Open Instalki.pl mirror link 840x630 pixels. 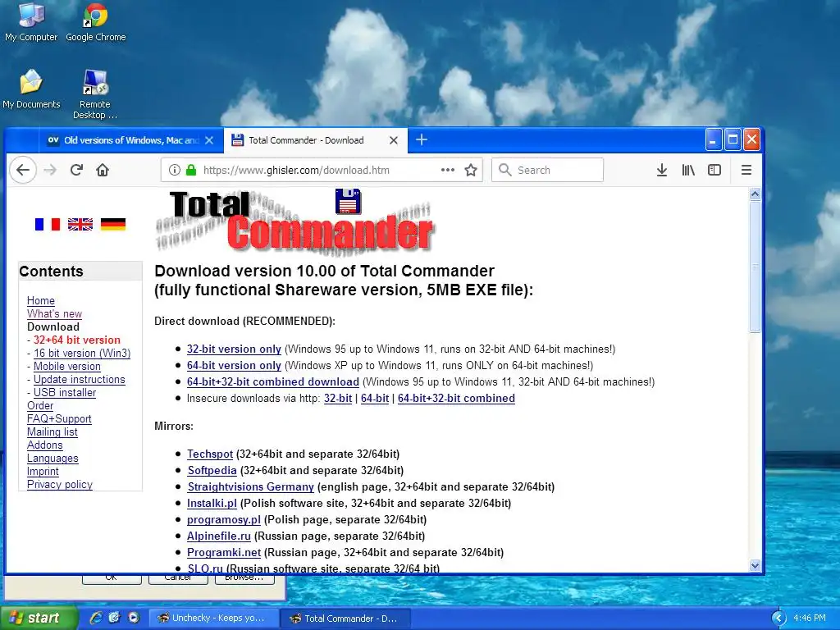point(212,504)
